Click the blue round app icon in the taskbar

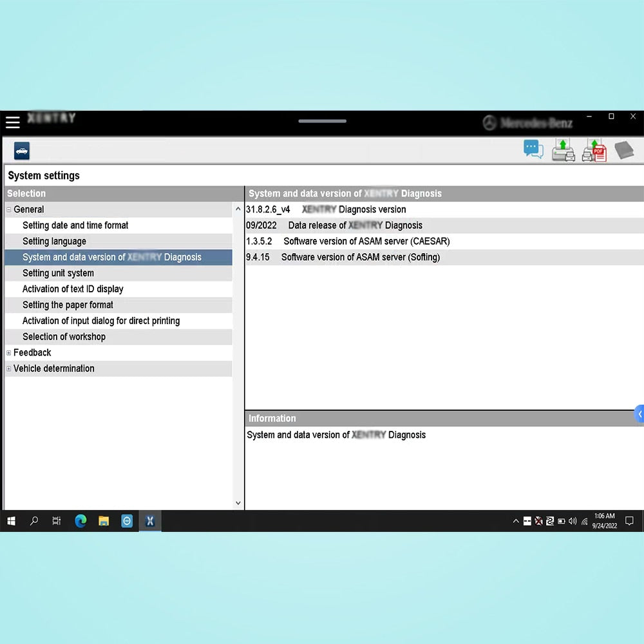click(x=127, y=521)
